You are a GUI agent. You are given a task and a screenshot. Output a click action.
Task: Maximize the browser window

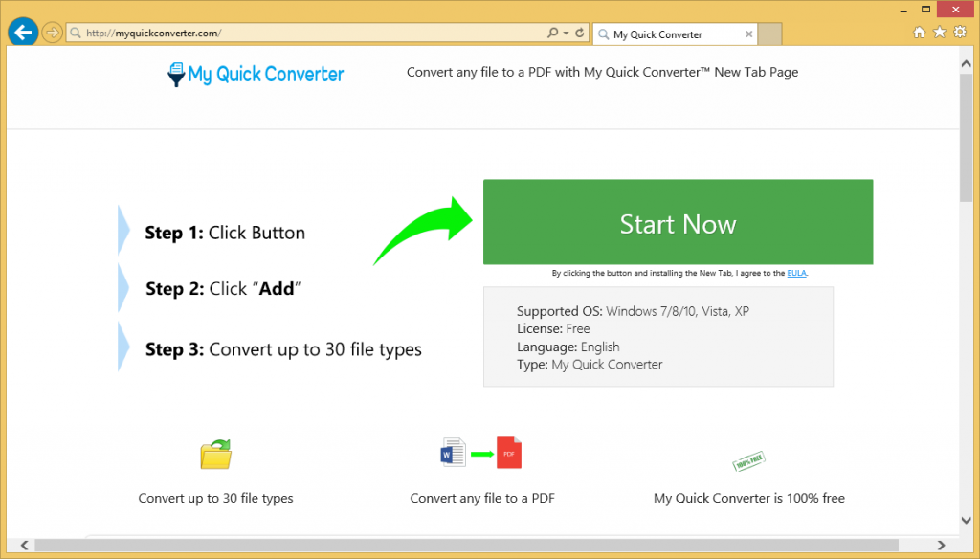[x=926, y=10]
